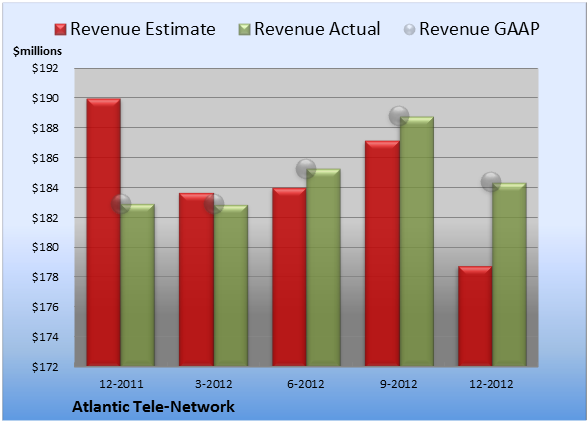The height and width of the screenshot is (422, 588).
Task: Click the GAAP marker for 3-2012
Action: tap(214, 204)
